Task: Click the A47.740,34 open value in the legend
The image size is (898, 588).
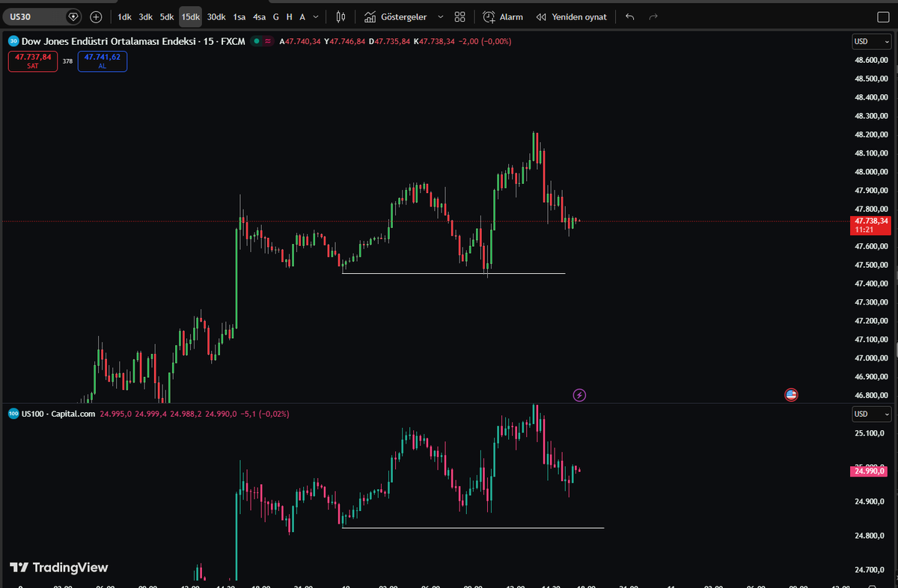Action: [300, 41]
